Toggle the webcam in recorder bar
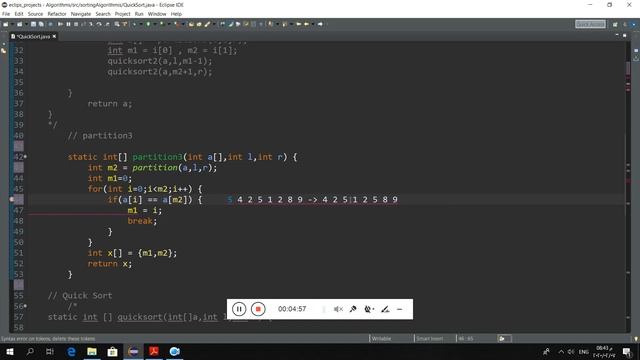 coord(369,309)
